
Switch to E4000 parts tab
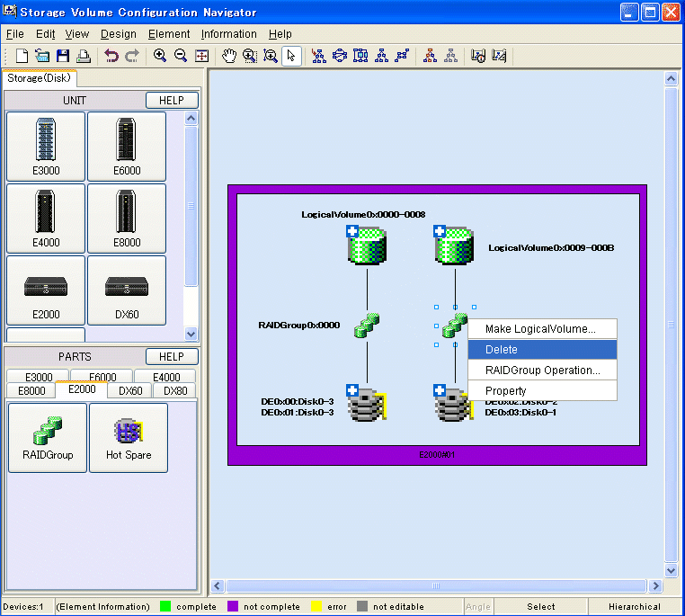[166, 376]
